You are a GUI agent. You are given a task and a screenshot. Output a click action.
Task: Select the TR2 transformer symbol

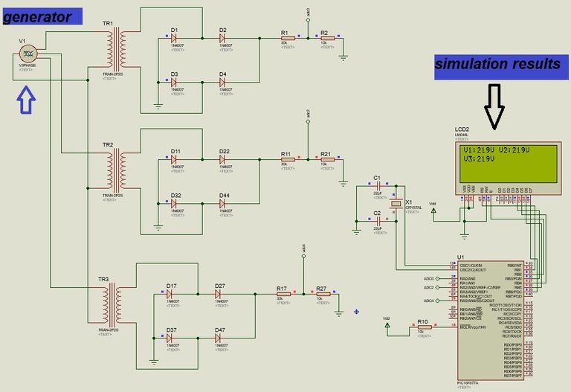(x=117, y=170)
